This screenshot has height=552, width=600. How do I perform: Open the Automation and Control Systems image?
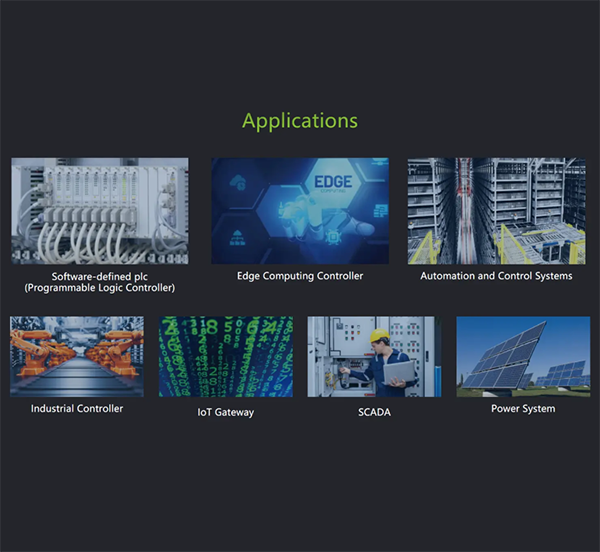click(496, 211)
